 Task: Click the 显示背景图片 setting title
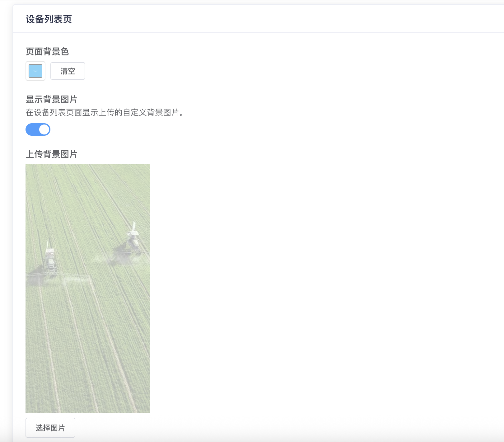[x=51, y=100]
